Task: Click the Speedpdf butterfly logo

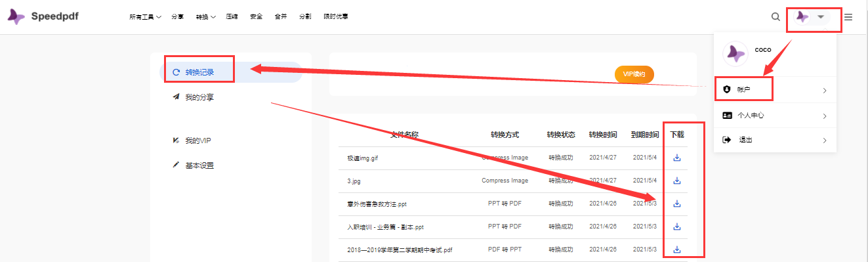Action: click(x=16, y=16)
